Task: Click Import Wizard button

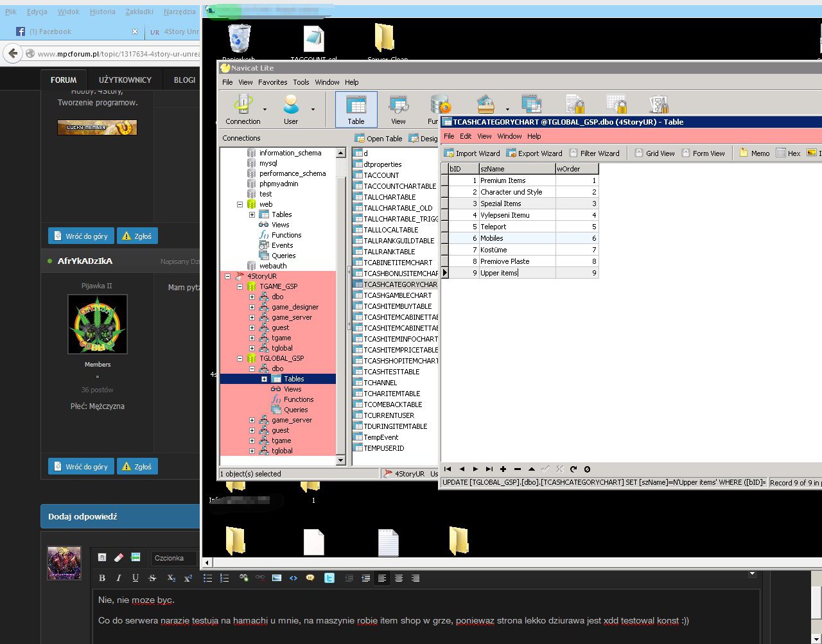Action: tap(472, 153)
